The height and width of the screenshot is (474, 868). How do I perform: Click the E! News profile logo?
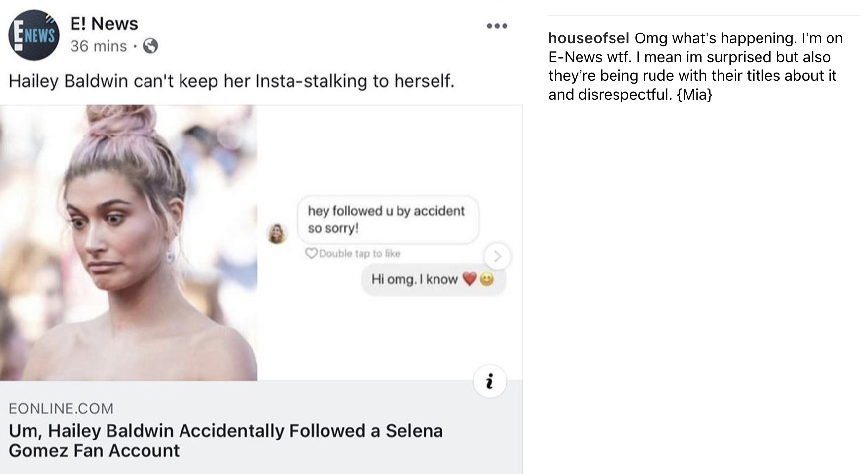click(x=34, y=35)
